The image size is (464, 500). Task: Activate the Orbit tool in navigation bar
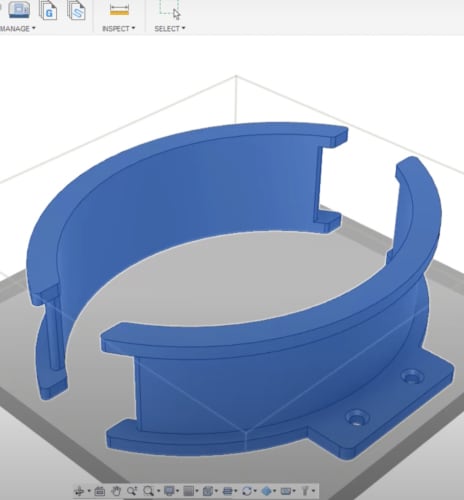click(80, 491)
